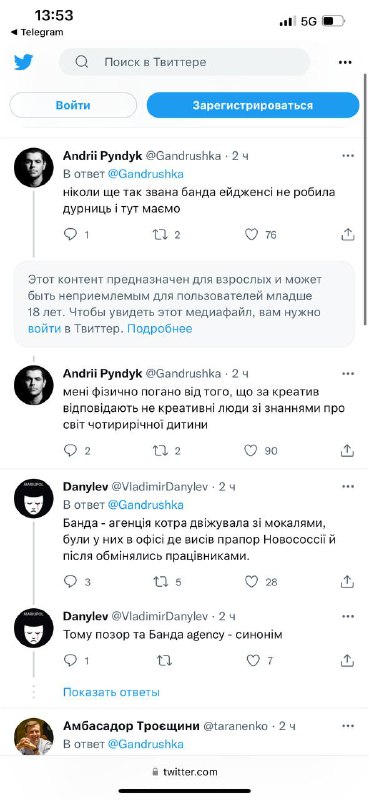Reply to Andrii Pyndyk's first tweet

click(x=70, y=234)
